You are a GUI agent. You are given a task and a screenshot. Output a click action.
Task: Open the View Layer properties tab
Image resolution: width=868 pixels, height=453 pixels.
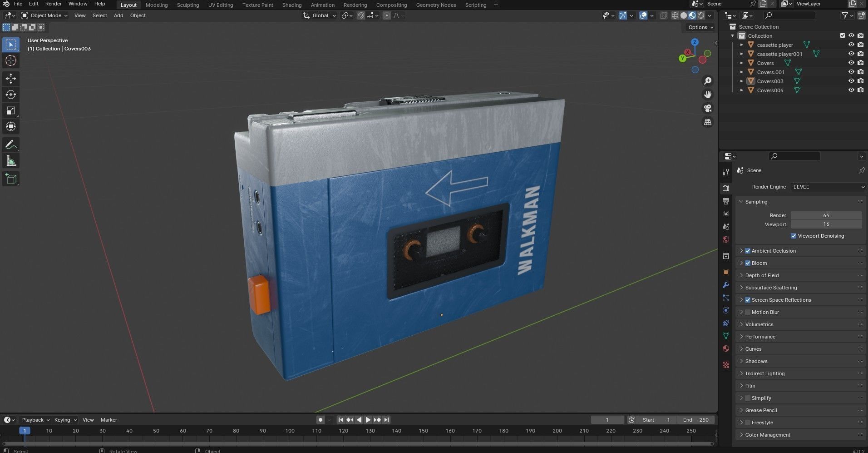coord(726,214)
